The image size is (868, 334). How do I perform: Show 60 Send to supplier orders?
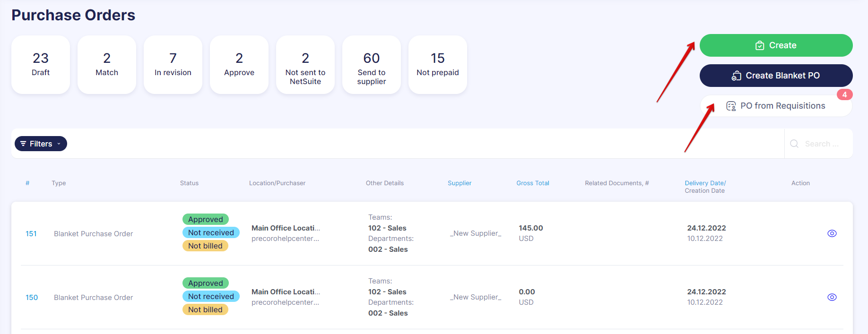pos(372,65)
